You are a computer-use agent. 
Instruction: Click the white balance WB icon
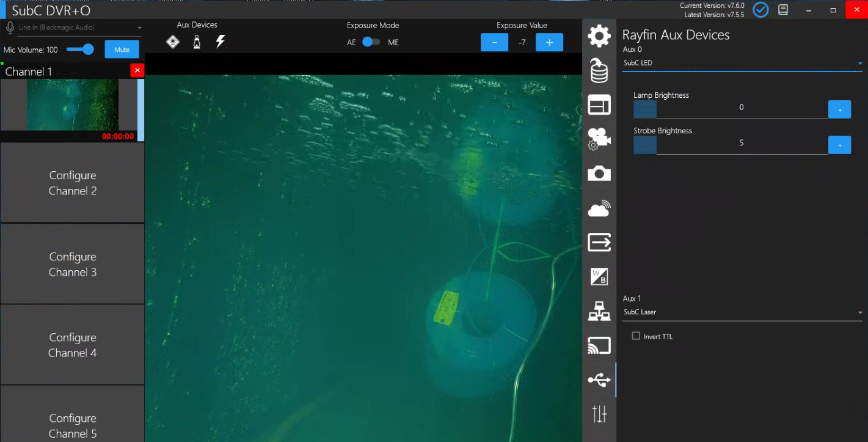click(599, 277)
